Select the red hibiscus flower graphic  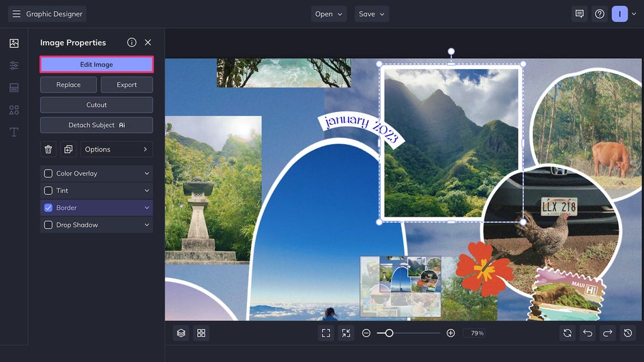pyautogui.click(x=484, y=268)
